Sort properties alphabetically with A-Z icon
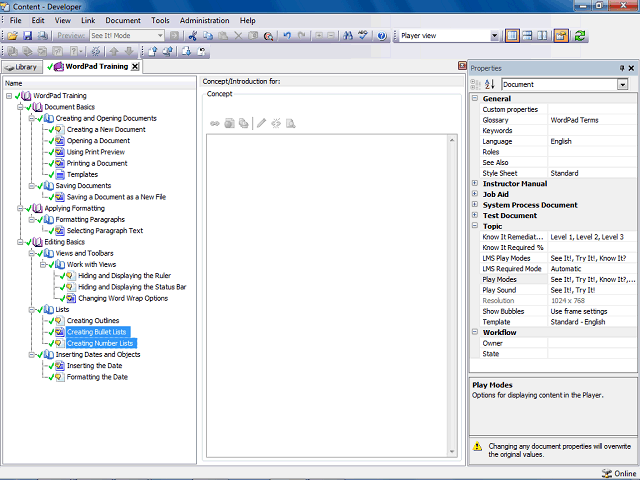 tap(489, 84)
